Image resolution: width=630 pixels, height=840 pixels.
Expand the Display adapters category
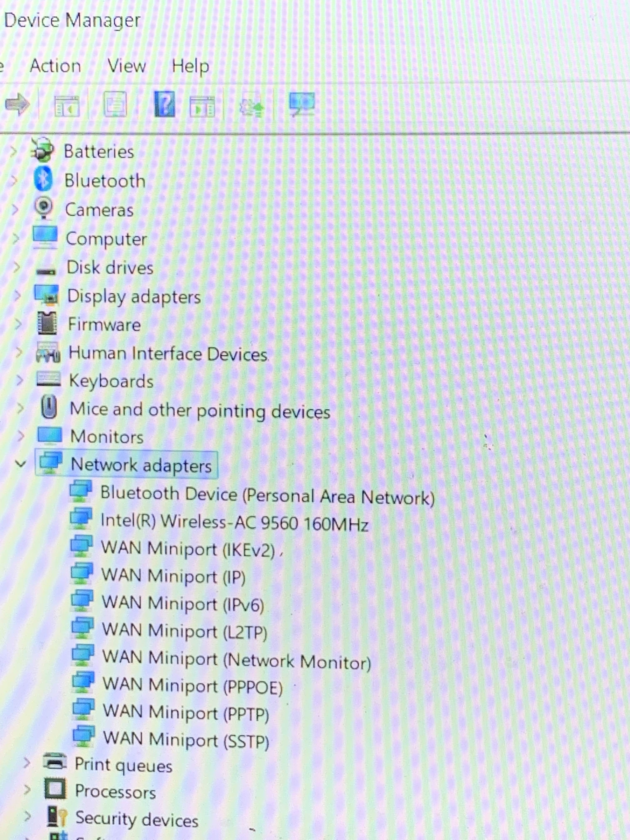[x=17, y=295]
